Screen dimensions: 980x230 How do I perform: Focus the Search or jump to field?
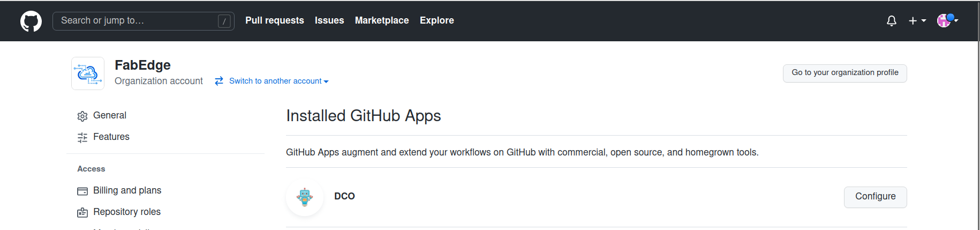(143, 21)
